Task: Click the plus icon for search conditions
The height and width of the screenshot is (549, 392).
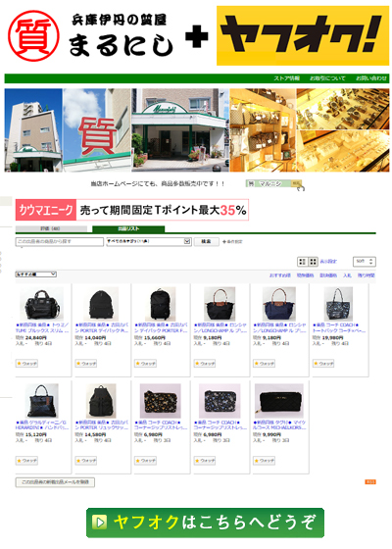Action: click(224, 241)
